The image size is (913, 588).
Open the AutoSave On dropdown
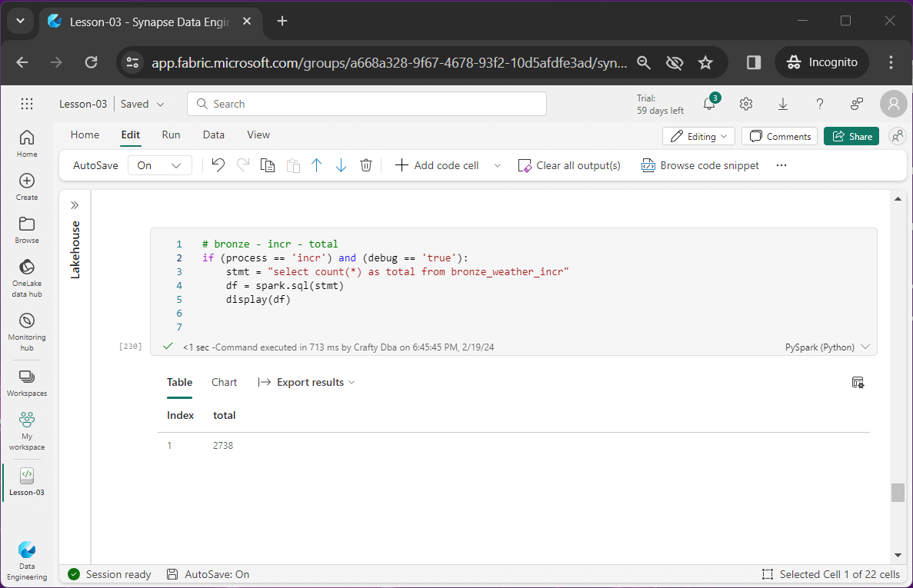pos(159,165)
